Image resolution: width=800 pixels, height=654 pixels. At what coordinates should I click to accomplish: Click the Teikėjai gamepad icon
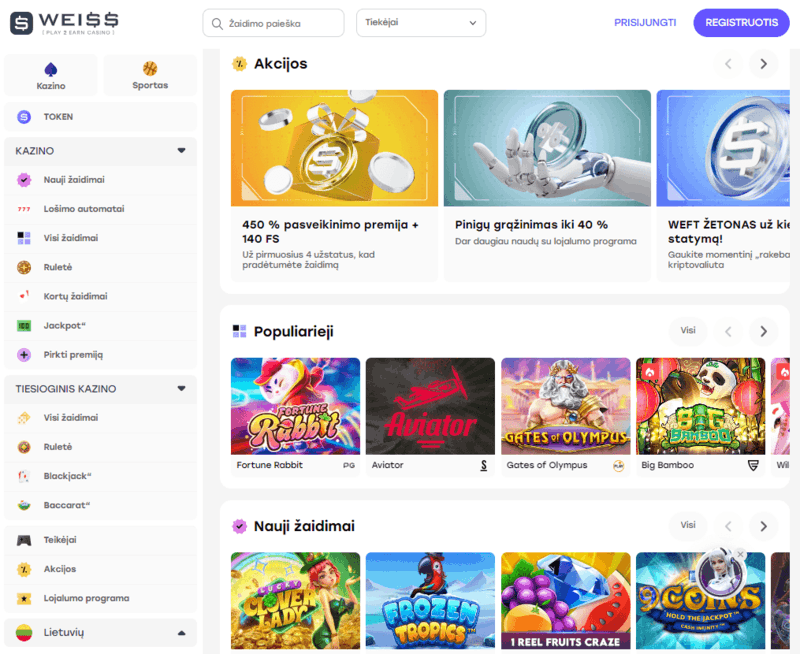pyautogui.click(x=24, y=540)
